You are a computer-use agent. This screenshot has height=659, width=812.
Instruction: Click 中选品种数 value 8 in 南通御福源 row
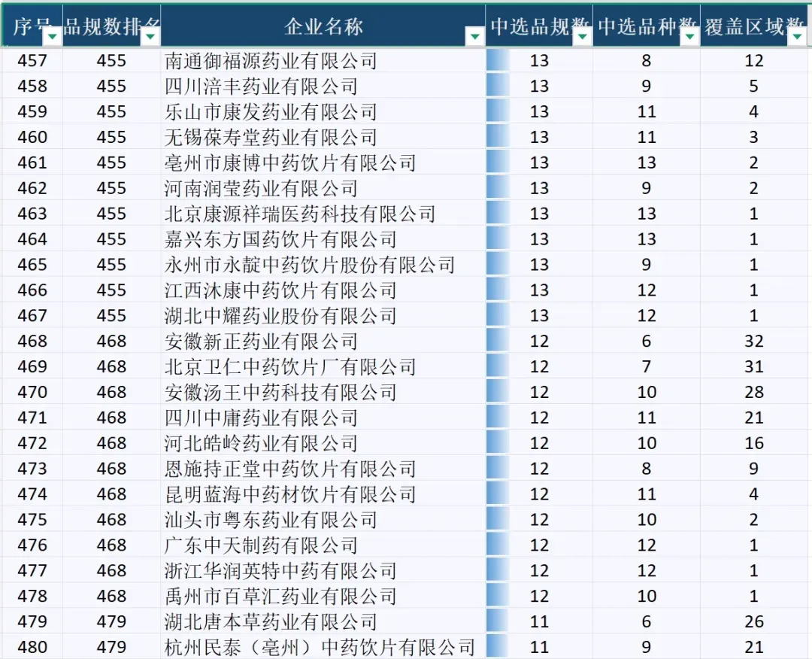(x=647, y=61)
